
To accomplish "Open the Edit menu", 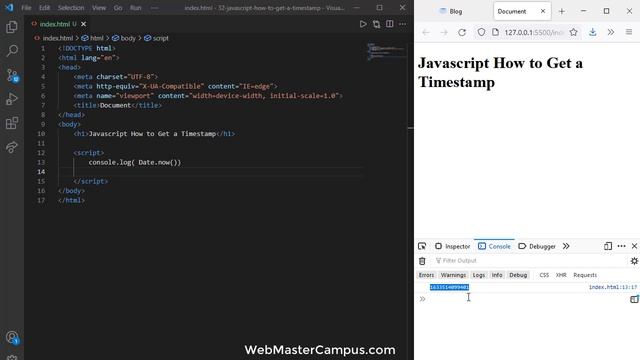I will (44, 8).
